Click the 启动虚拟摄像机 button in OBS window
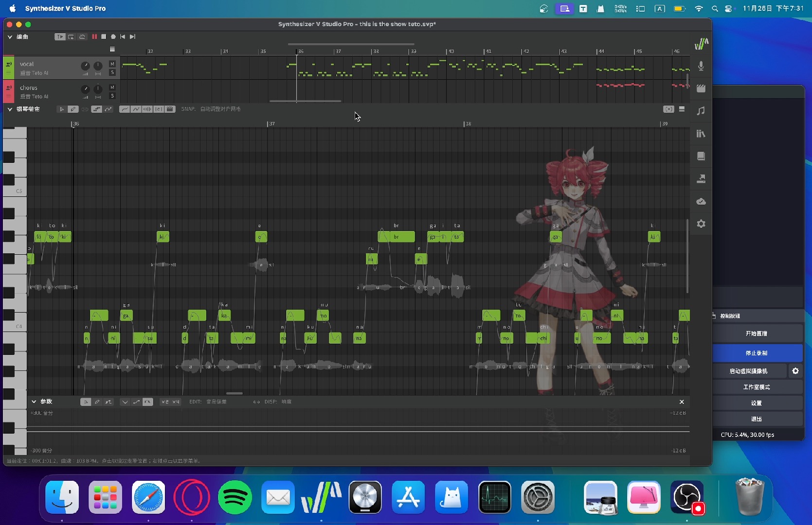This screenshot has height=525, width=812. coord(749,371)
